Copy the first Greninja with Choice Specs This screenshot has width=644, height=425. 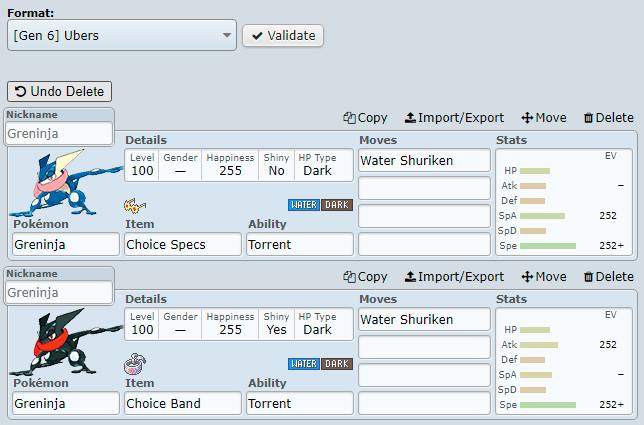pos(365,118)
